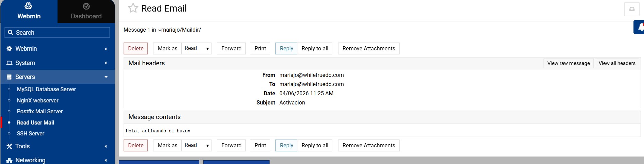
Task: Go to SSH Server module
Action: click(x=31, y=134)
